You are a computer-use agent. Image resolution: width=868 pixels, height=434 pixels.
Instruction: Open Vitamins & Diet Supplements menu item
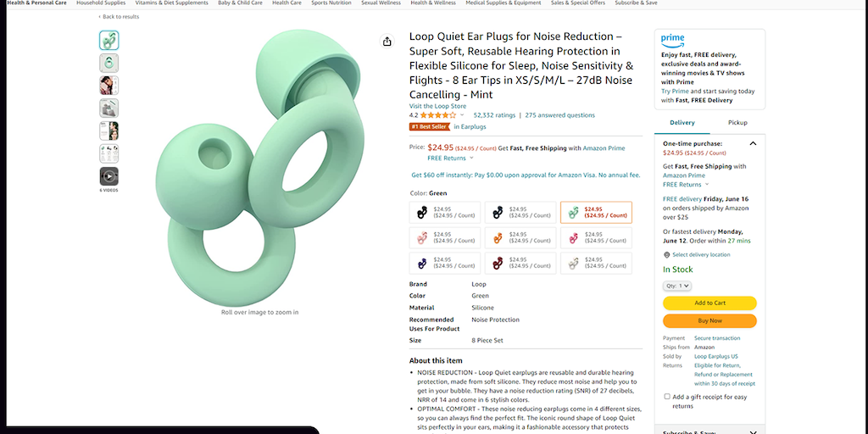click(171, 3)
